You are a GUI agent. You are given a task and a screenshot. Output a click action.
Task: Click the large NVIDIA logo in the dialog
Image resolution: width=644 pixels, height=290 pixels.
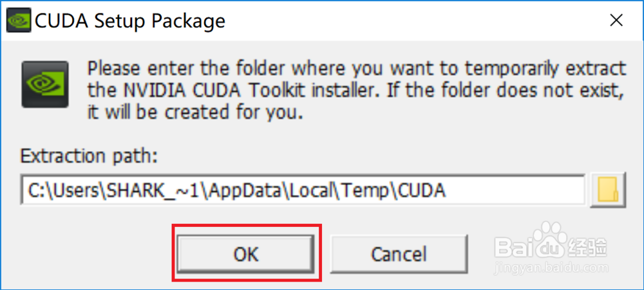45,84
